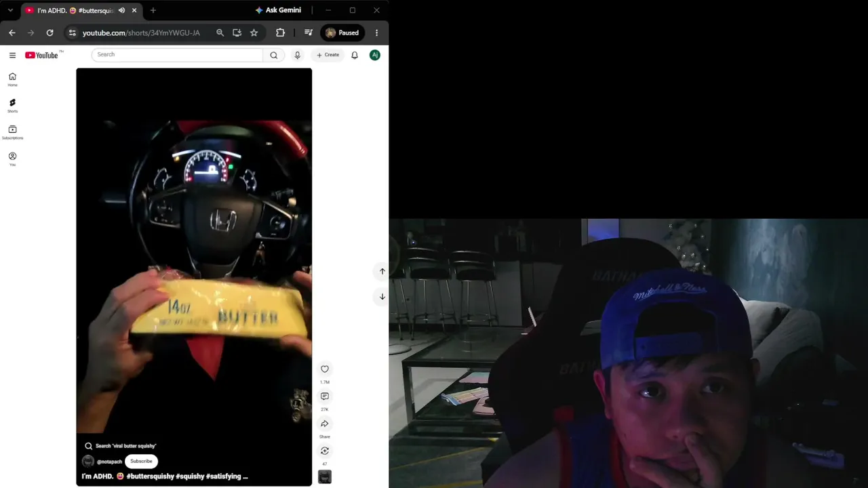The height and width of the screenshot is (488, 868).
Task: Mute the tab via its speaker icon
Action: click(122, 10)
